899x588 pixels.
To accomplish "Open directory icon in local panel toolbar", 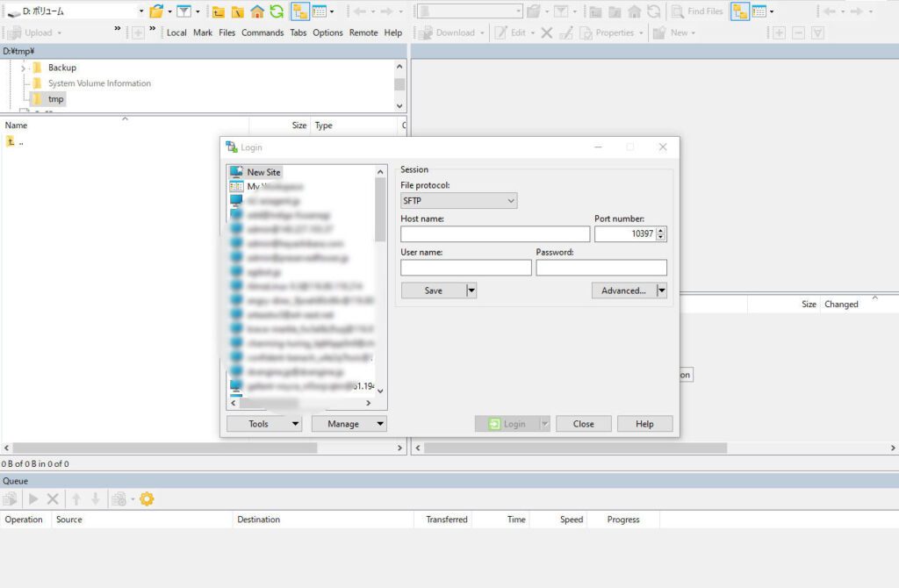I will click(x=156, y=11).
